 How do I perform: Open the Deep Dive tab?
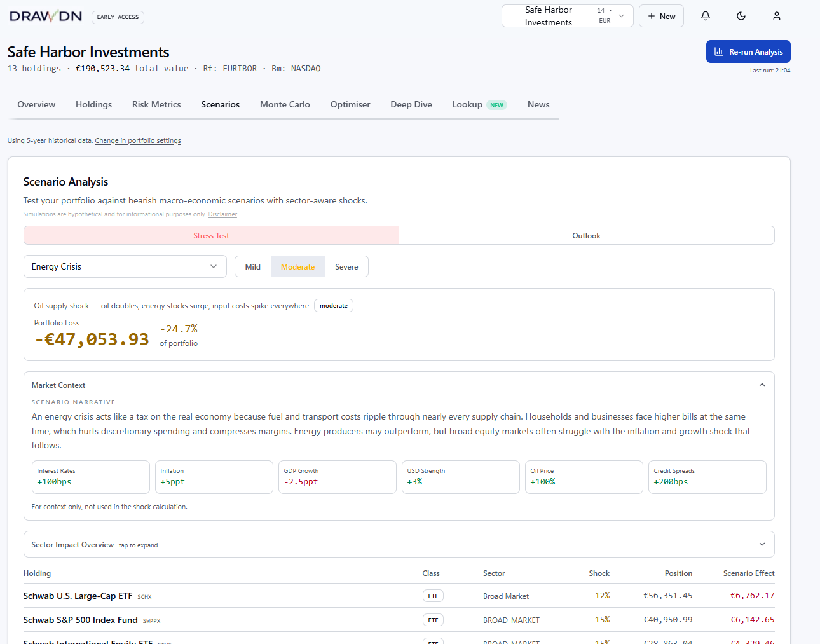(x=411, y=104)
